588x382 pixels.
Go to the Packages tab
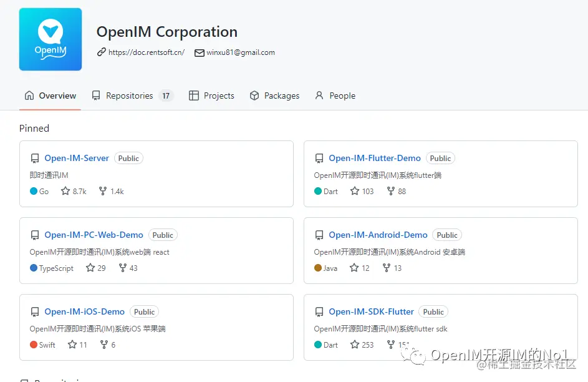coord(274,95)
